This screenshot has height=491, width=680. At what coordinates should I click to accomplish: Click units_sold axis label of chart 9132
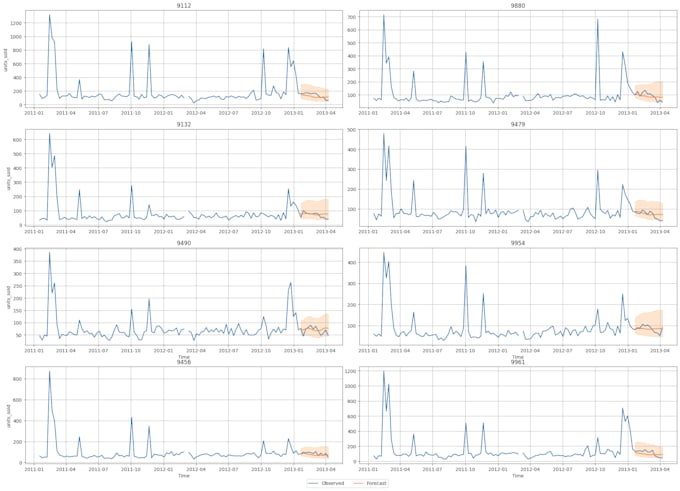pyautogui.click(x=7, y=178)
